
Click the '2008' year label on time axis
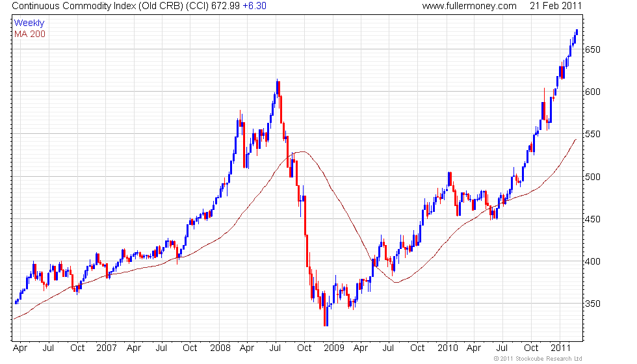click(220, 348)
